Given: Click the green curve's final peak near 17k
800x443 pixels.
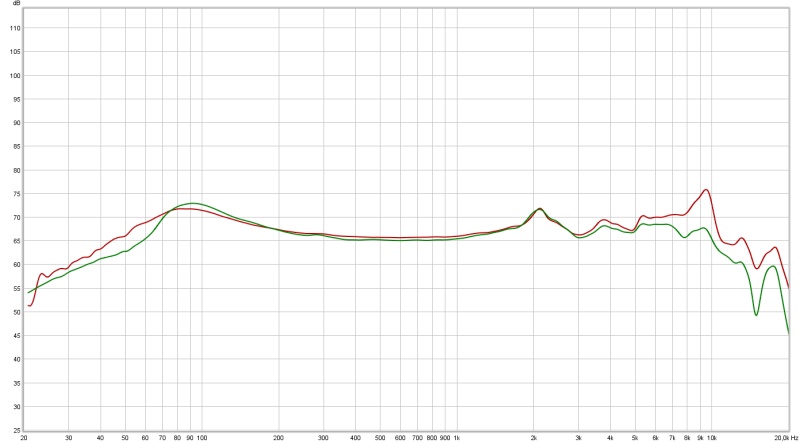Looking at the screenshot, I should point(773,266).
